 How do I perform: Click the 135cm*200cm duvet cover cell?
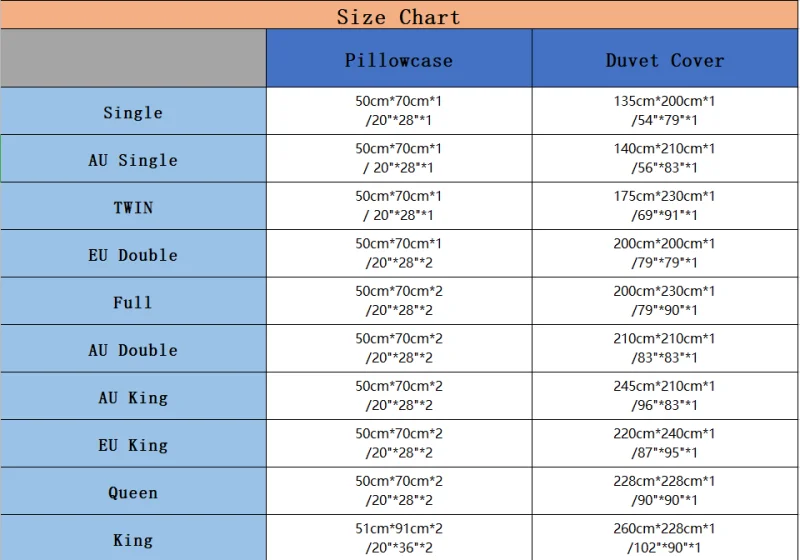664,111
